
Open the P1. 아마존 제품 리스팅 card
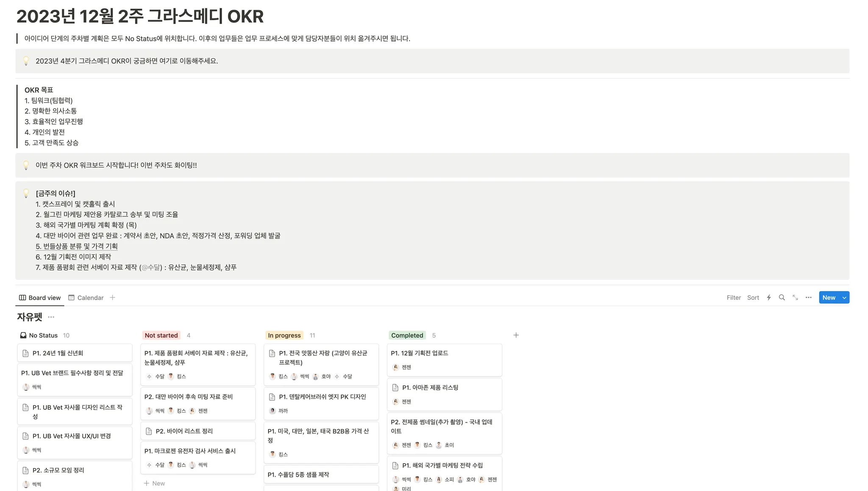[430, 388]
